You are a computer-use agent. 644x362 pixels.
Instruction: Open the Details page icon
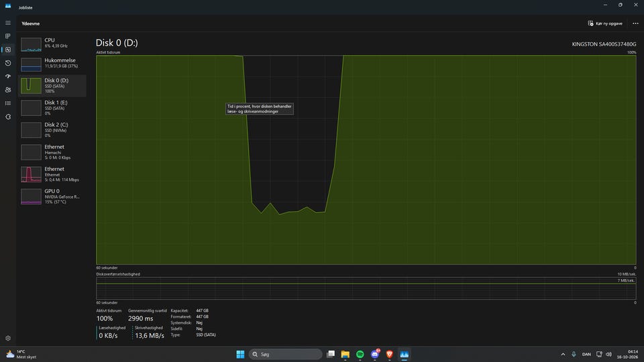click(x=8, y=103)
